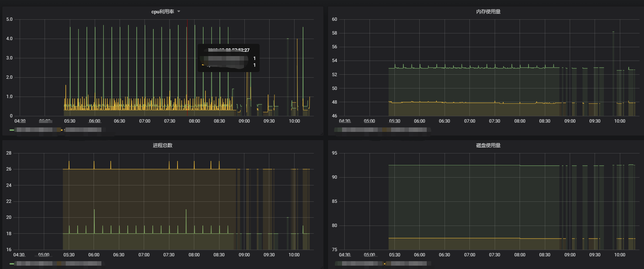Open the 进程总数 panel title menu

coord(163,145)
